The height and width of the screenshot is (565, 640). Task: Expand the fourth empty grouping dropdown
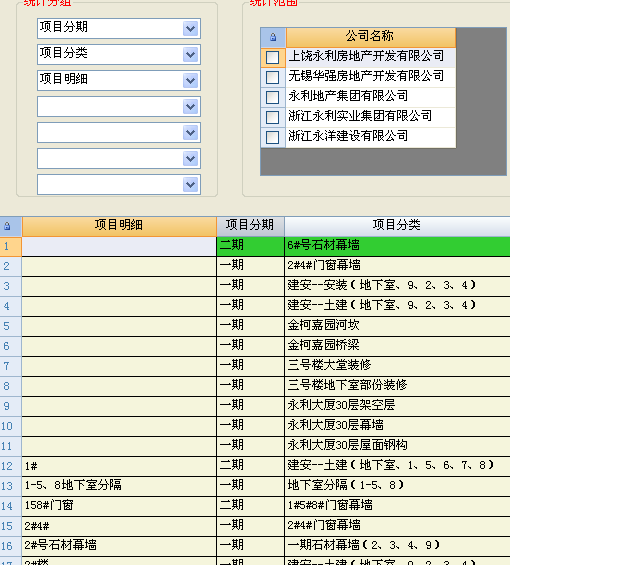pos(191,107)
